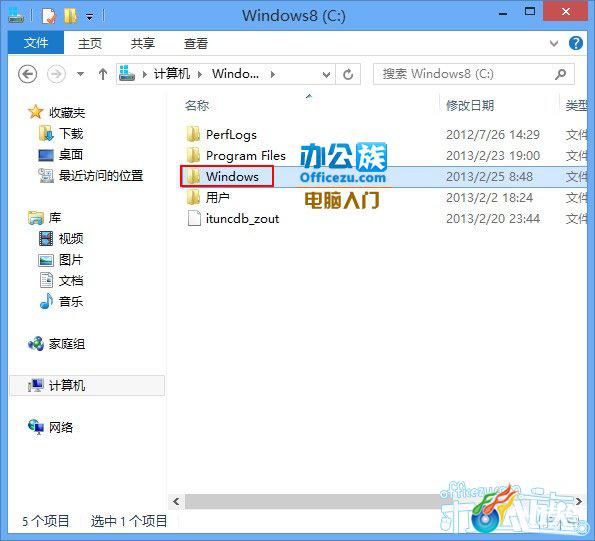Select the PerfLogs folder
This screenshot has height=541, width=595.
[231, 135]
